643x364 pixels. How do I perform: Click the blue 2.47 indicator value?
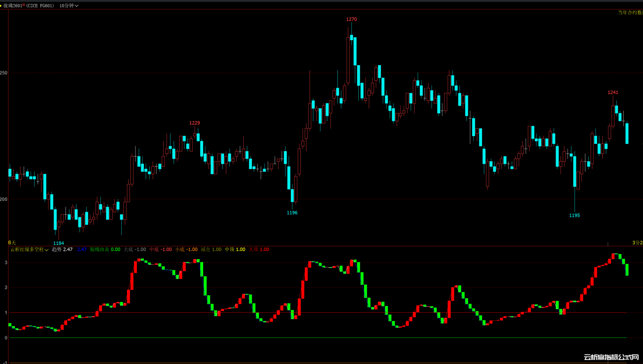point(82,249)
